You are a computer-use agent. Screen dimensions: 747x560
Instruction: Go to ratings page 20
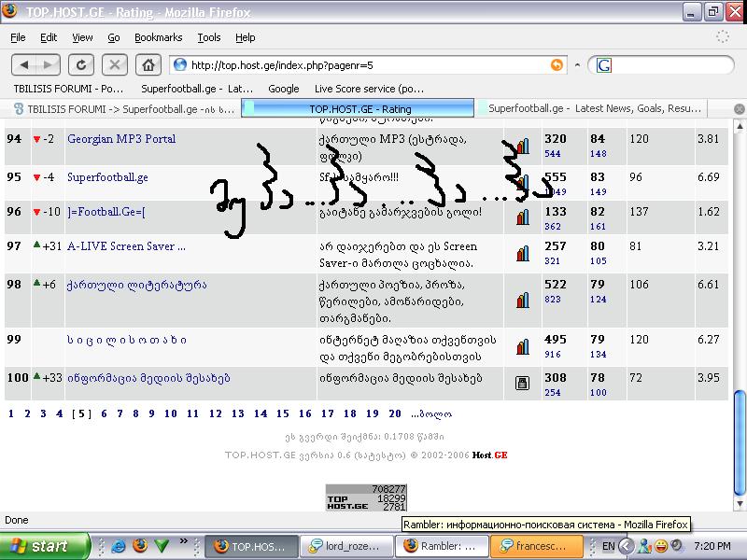[395, 413]
